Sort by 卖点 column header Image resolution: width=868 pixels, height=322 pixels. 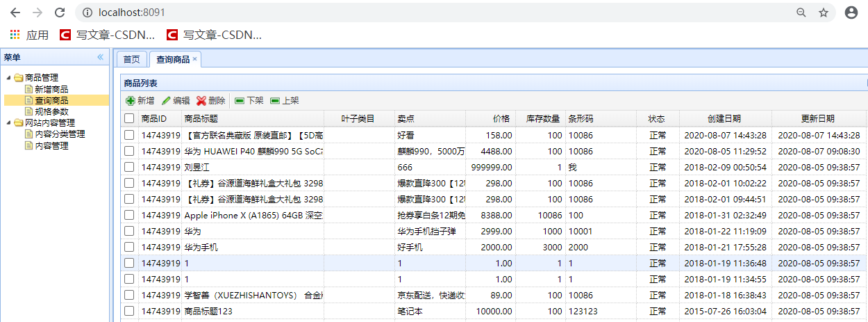pos(430,119)
